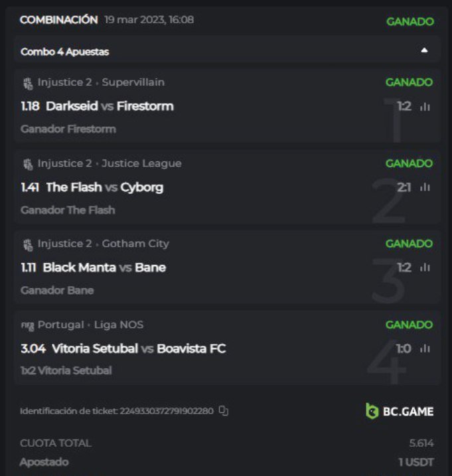Open Vitoria Setubal vs Boavista FC match
This screenshot has width=452, height=476.
click(138, 349)
